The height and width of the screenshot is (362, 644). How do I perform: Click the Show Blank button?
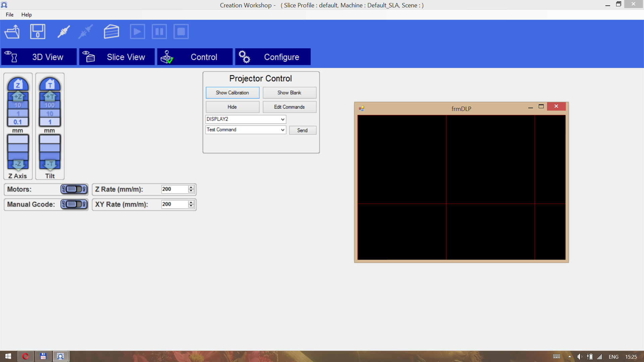289,93
